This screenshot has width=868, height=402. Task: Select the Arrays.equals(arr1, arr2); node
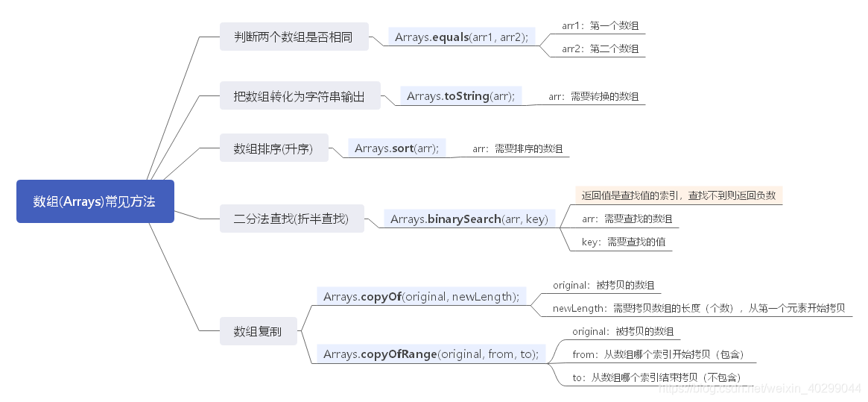(x=462, y=37)
